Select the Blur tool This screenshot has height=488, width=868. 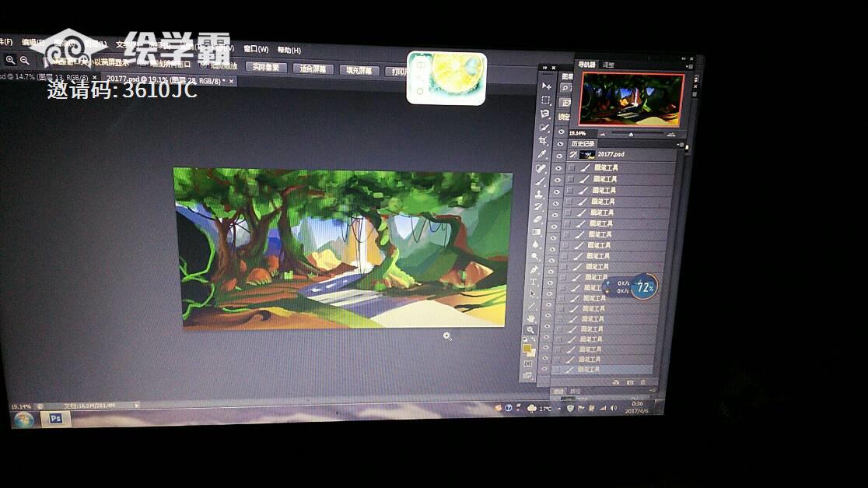coord(536,244)
